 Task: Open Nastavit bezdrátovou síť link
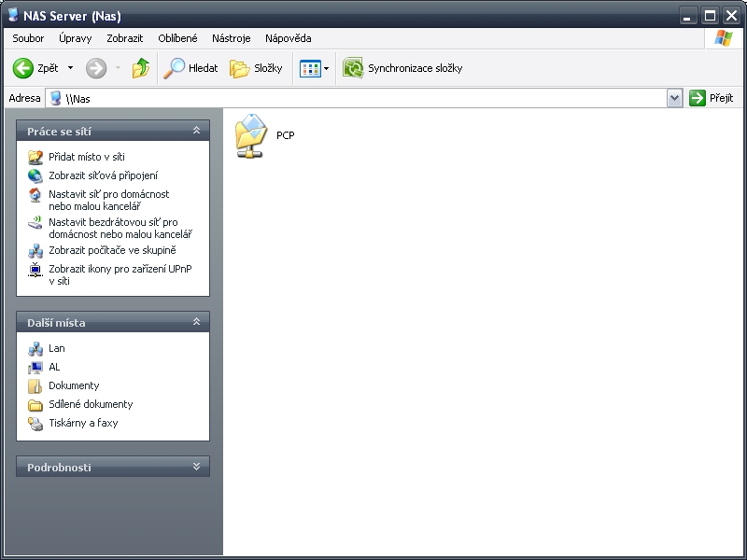pyautogui.click(x=120, y=228)
